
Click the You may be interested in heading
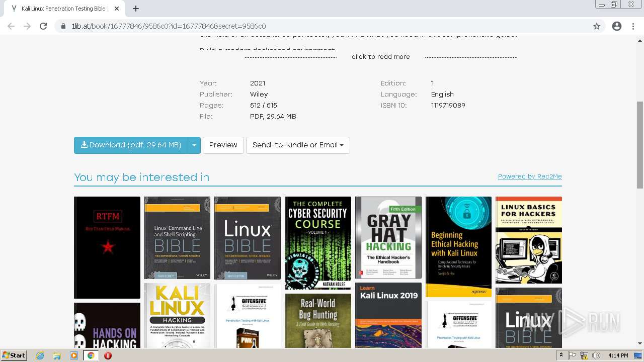(141, 177)
